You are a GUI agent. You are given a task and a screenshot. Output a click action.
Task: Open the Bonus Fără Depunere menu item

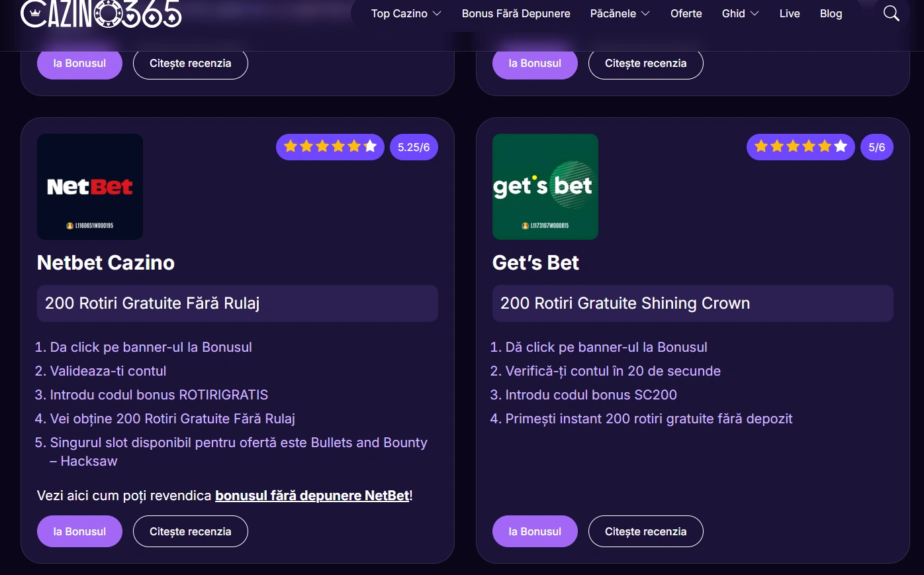(x=516, y=13)
